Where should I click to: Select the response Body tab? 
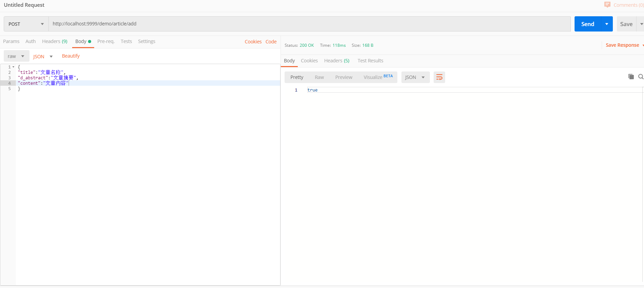tap(289, 61)
